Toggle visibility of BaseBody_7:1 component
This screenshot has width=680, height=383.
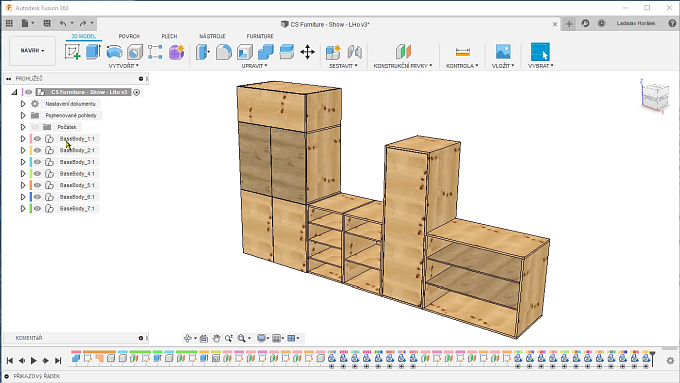[38, 209]
